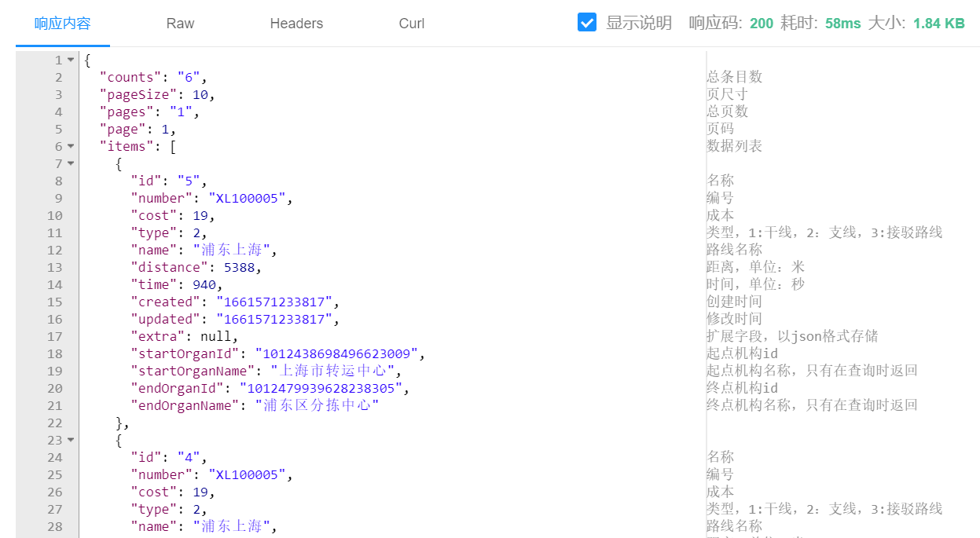This screenshot has width=980, height=538.
Task: Open the Raw tab
Action: [x=180, y=24]
